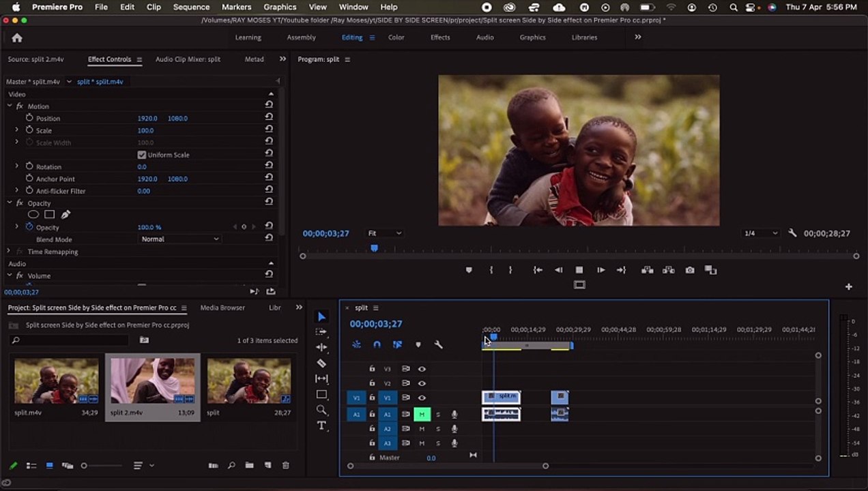The width and height of the screenshot is (868, 491).
Task: Toggle Linked Selection in timeline
Action: (x=397, y=344)
